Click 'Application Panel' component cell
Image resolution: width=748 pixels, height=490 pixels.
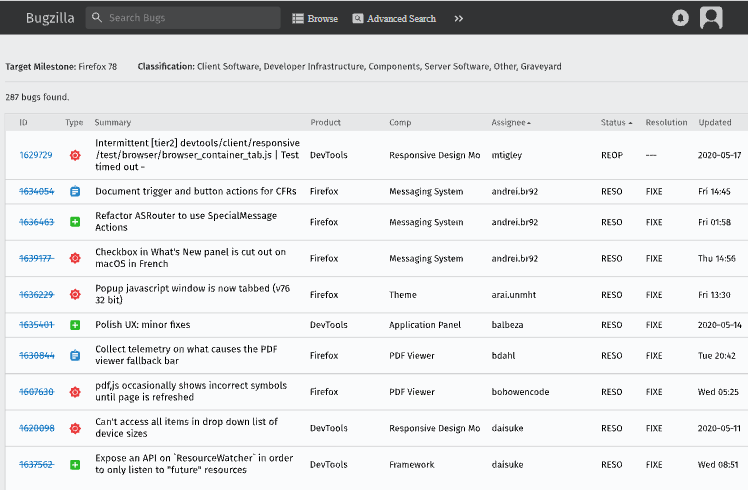pyautogui.click(x=425, y=325)
